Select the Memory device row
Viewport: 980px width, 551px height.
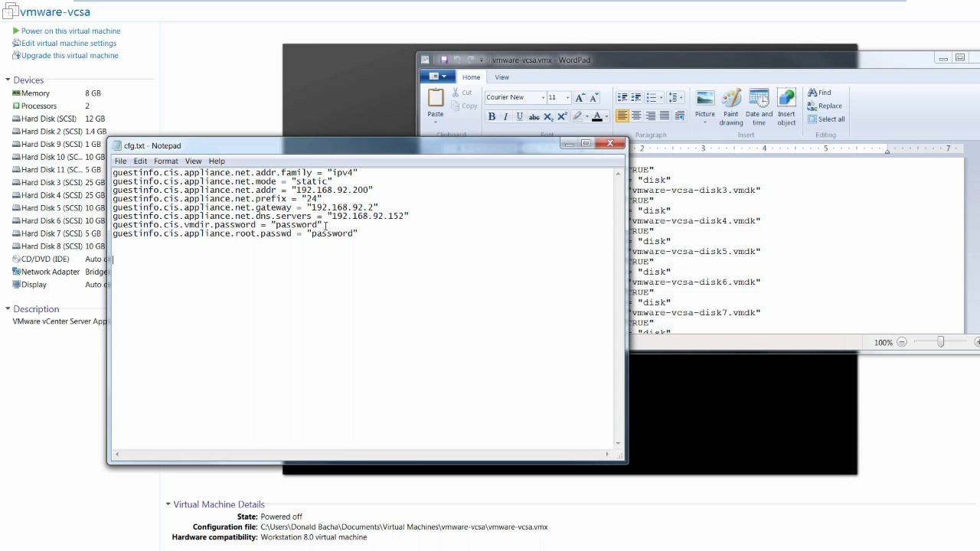58,93
